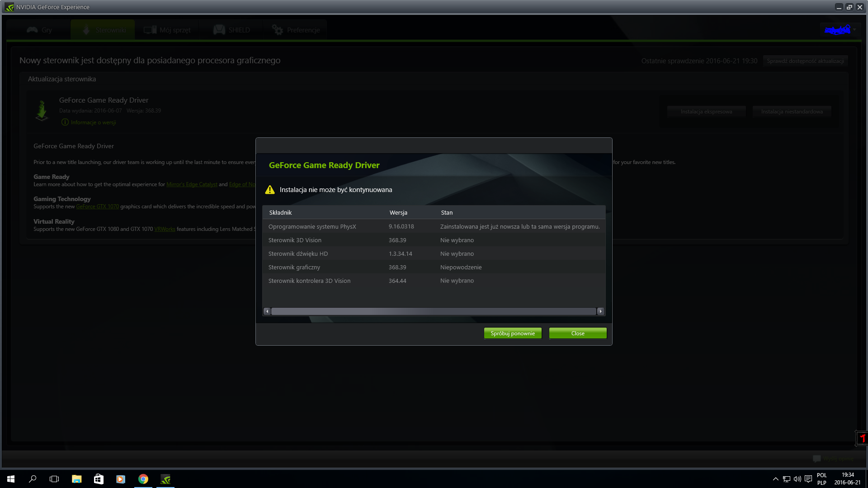Open Windows Store from the taskbar
Screen dimensions: 868x488
[99, 479]
